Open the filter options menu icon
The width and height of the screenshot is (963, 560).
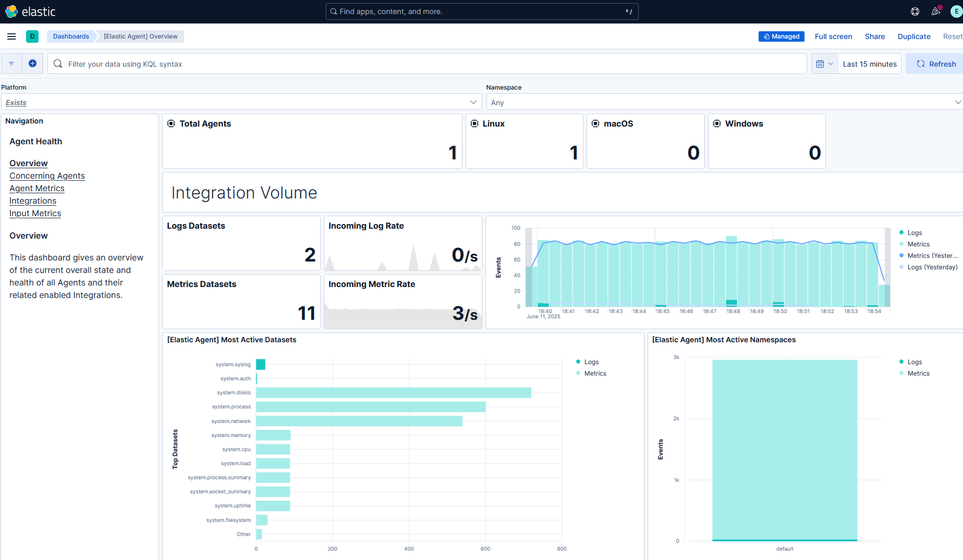(x=11, y=64)
